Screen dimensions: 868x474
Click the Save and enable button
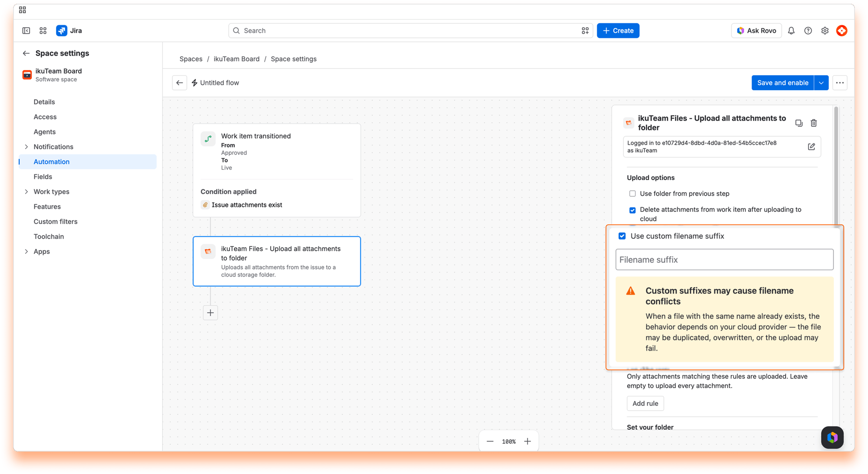[782, 83]
